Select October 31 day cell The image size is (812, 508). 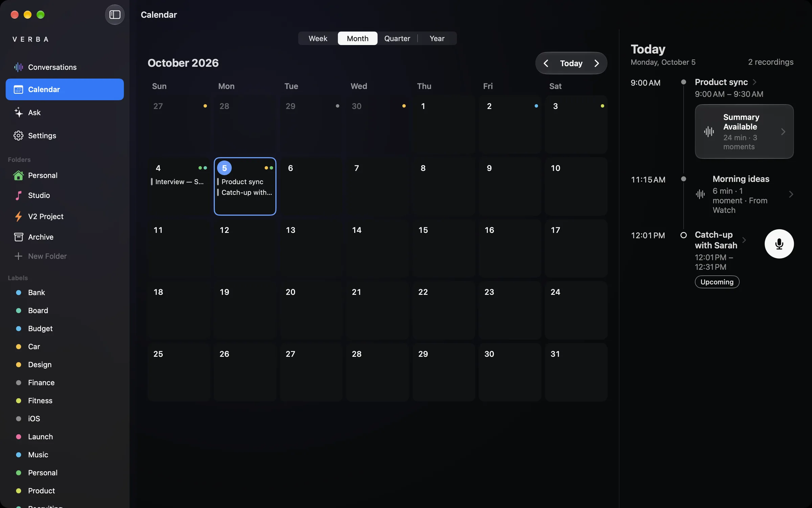tap(576, 372)
